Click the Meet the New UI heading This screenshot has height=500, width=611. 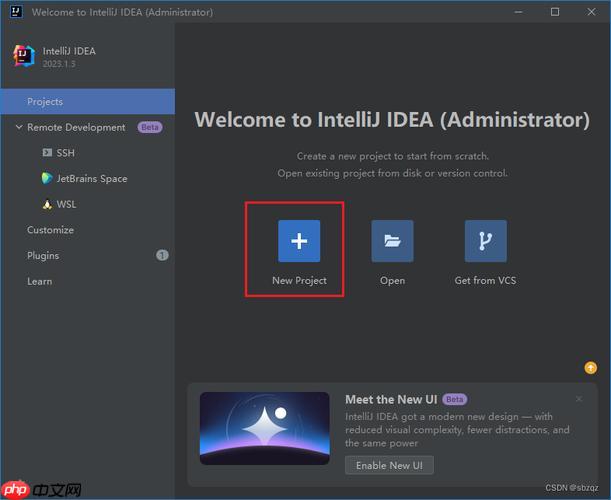391,399
